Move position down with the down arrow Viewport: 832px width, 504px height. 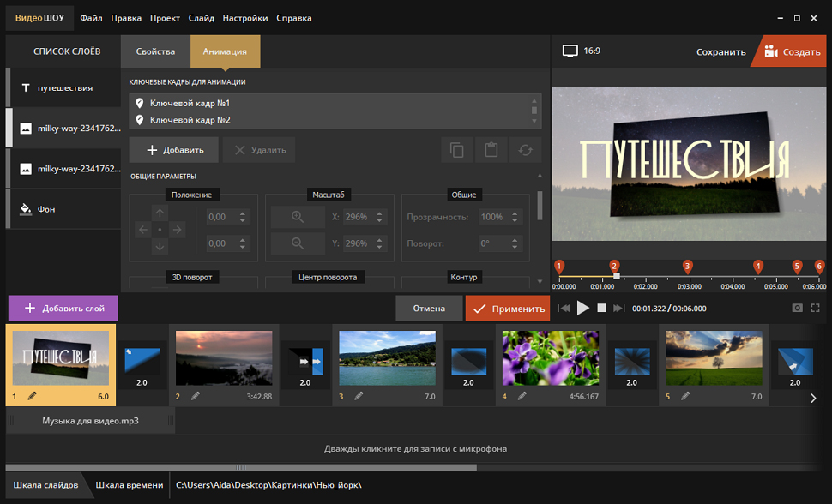160,246
